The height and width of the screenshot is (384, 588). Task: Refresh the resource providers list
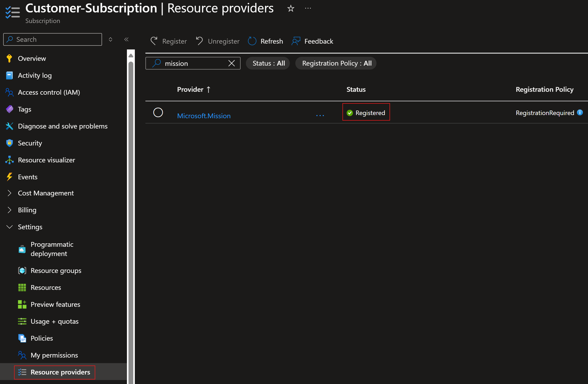point(265,41)
